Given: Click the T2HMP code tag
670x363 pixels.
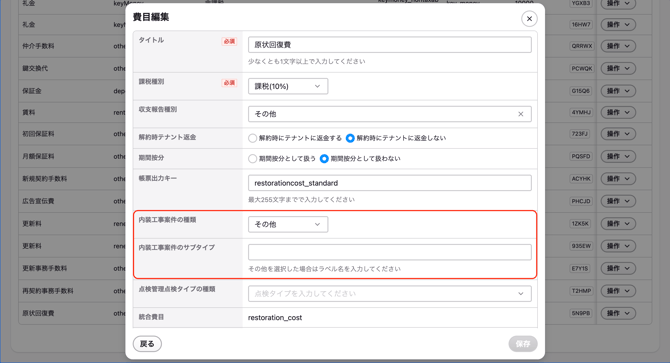Looking at the screenshot, I should pyautogui.click(x=581, y=291).
